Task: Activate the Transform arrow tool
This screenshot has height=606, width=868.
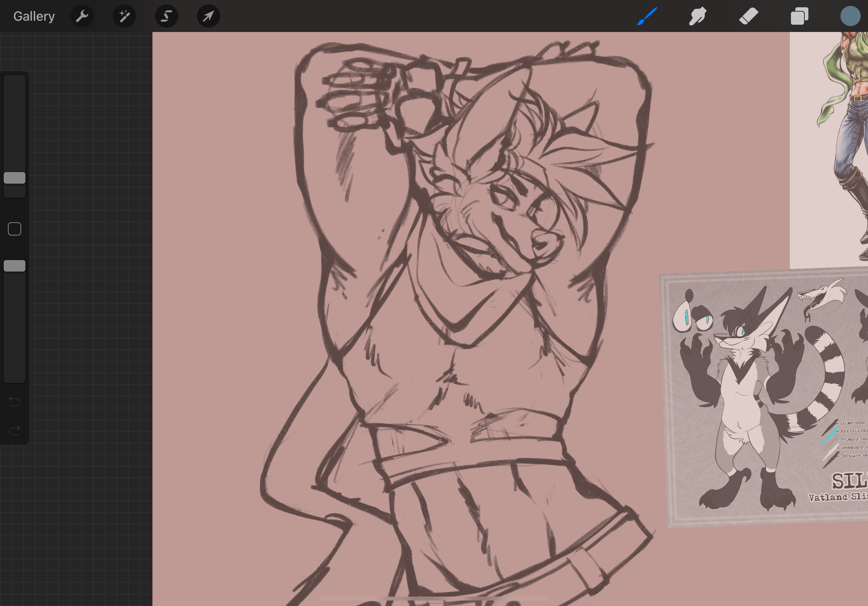Action: 208,16
